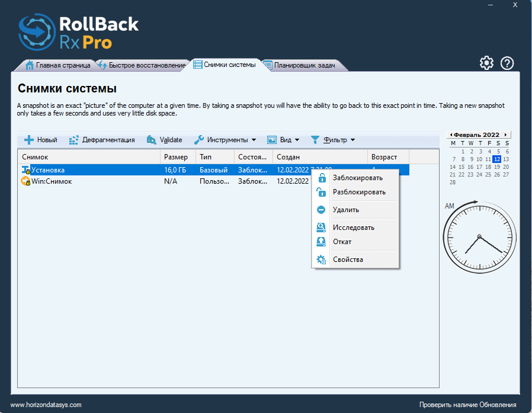Click the Win:Снимок snapshot icon
The height and width of the screenshot is (413, 532).
(x=26, y=181)
